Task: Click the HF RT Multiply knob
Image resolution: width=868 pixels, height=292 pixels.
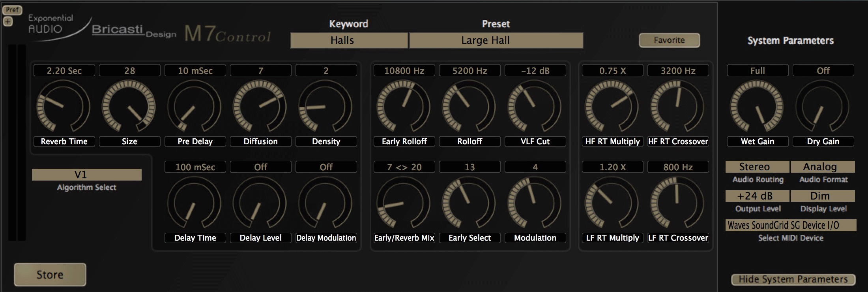Action: click(x=612, y=106)
